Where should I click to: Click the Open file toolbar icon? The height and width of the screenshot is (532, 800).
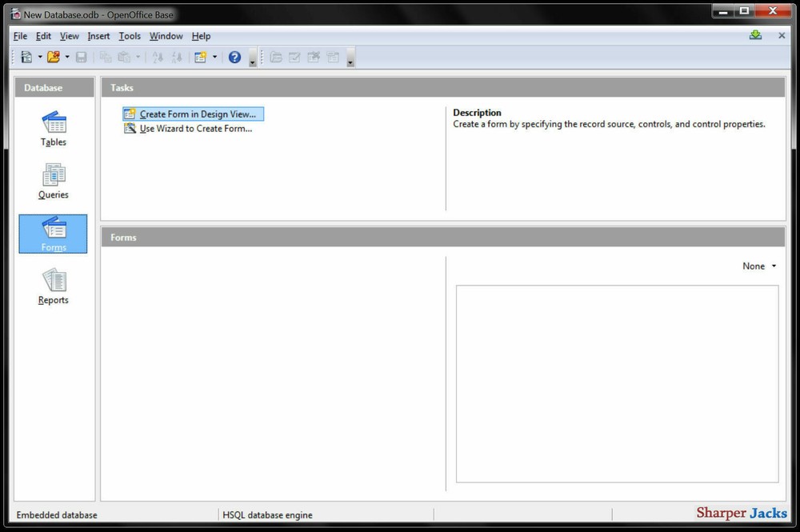(54, 57)
